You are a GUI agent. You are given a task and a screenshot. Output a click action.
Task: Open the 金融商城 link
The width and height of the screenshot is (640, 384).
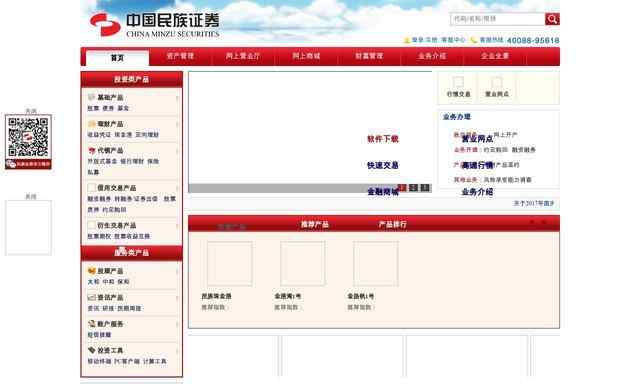[383, 192]
